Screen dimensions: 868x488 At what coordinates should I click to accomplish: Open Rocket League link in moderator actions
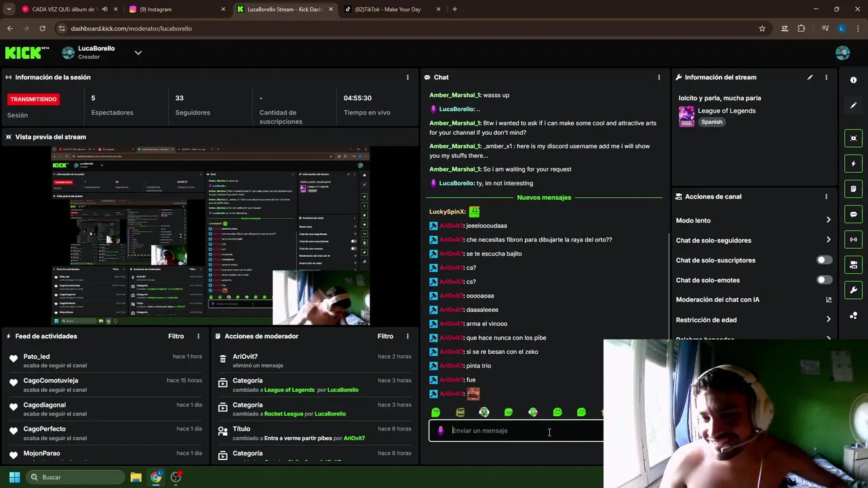[283, 413]
